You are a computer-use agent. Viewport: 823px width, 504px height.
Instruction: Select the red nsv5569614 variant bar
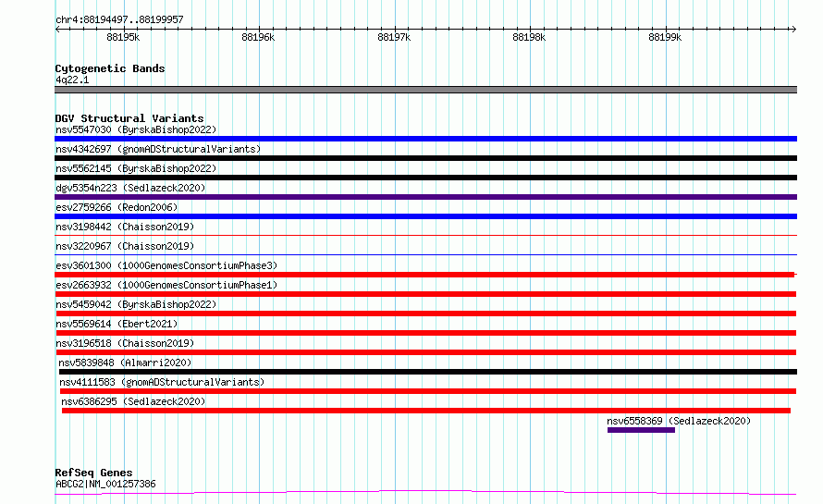coord(426,333)
